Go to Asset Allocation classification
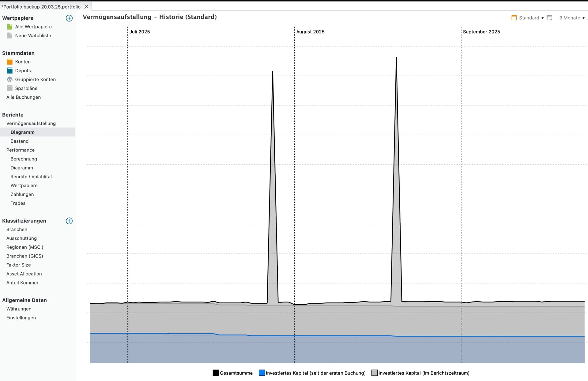 (24, 274)
